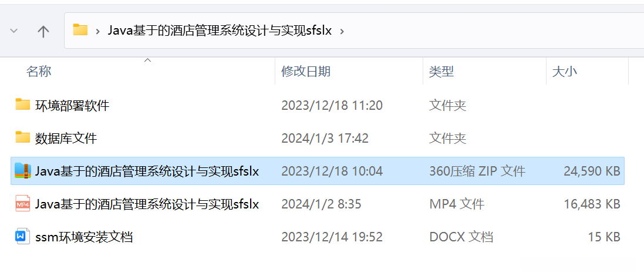This screenshot has height=276, width=644.
Task: Expand chevron after folder name in breadcrumb
Action: click(x=342, y=31)
